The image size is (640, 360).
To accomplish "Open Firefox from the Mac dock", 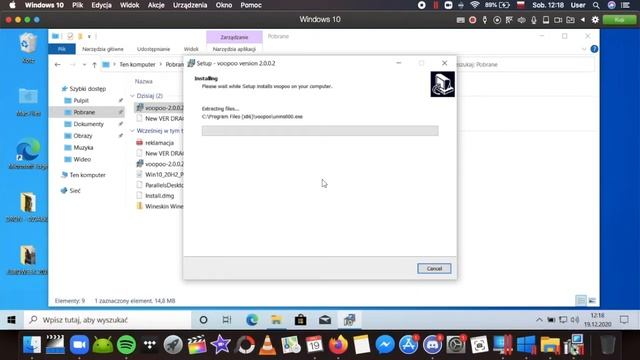I will (x=338, y=345).
